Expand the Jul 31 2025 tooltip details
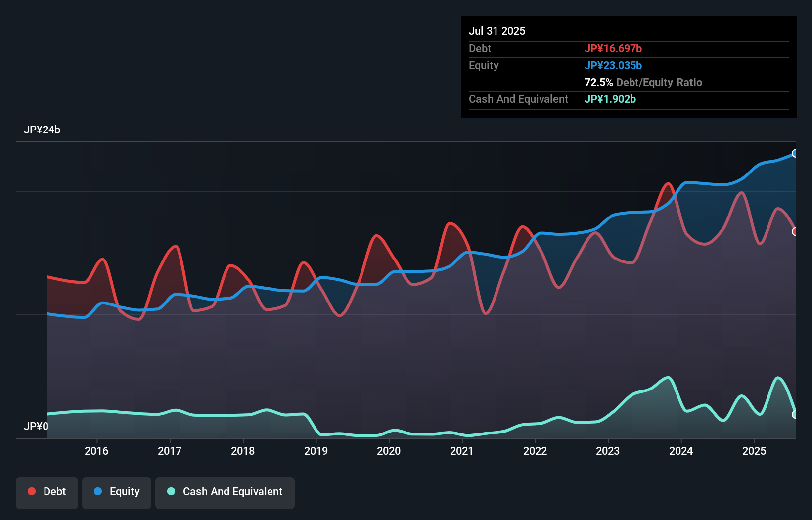 pos(497,31)
